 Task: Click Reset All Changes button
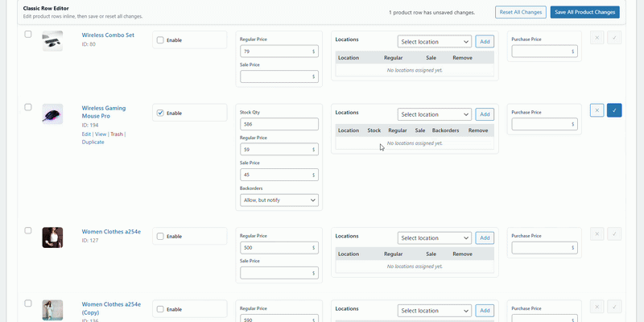click(520, 12)
